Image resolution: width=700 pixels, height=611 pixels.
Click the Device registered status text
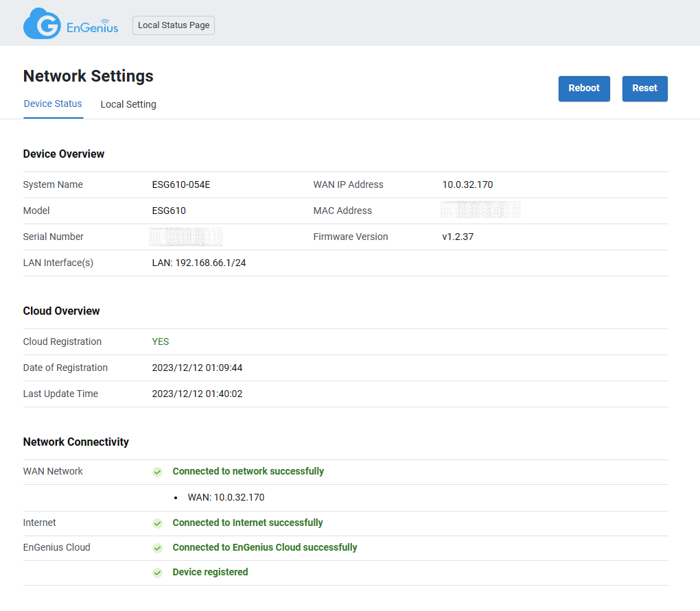210,572
